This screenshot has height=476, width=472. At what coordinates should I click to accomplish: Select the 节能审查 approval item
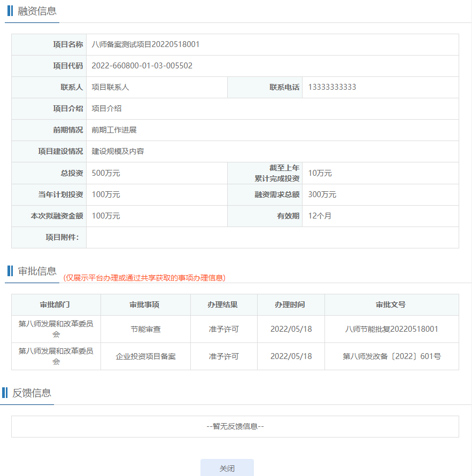click(x=145, y=329)
